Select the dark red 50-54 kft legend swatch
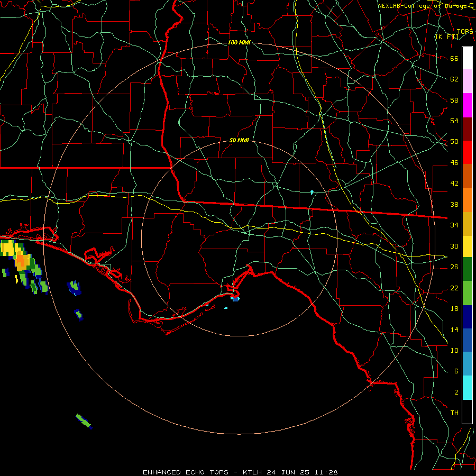 pos(467,129)
